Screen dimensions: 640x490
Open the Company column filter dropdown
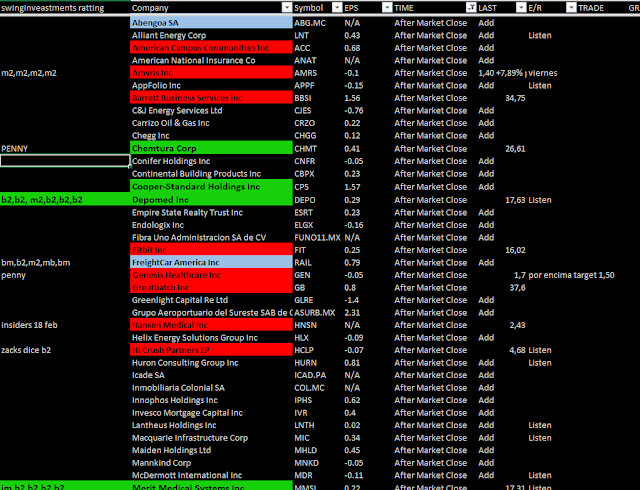(x=287, y=7)
